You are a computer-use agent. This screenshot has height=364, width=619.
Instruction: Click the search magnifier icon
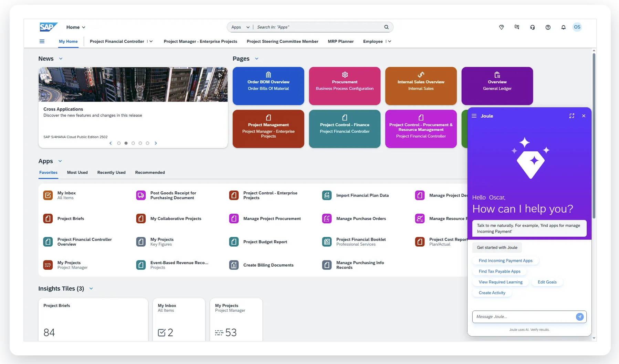pos(386,27)
